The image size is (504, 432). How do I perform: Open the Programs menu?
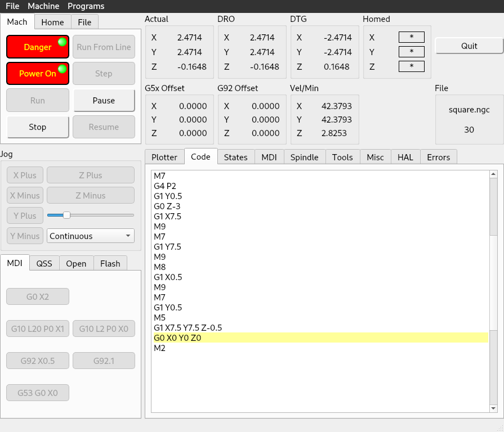point(86,6)
